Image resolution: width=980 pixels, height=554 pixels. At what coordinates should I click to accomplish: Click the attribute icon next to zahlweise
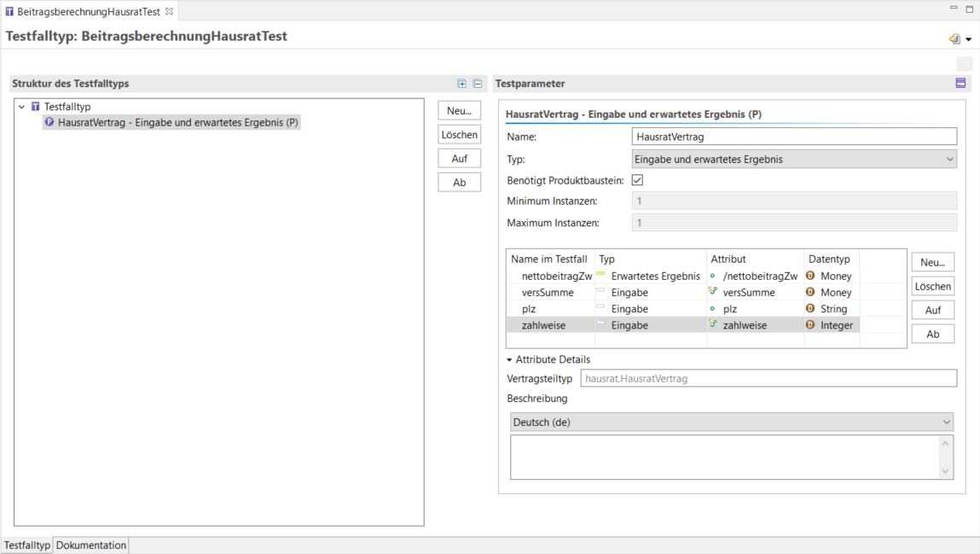(x=713, y=324)
